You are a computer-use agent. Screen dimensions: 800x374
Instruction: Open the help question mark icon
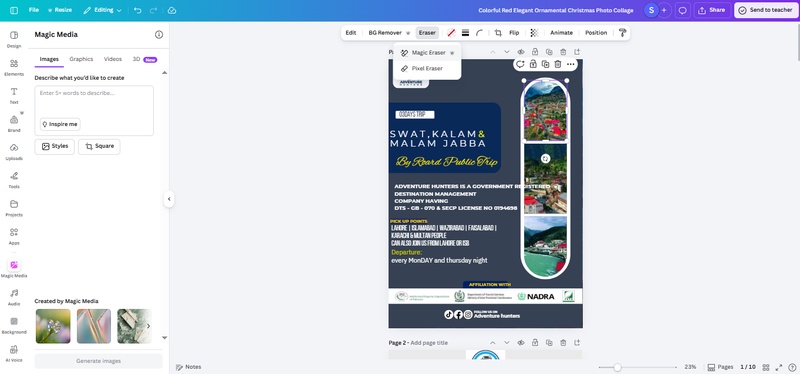pos(792,367)
